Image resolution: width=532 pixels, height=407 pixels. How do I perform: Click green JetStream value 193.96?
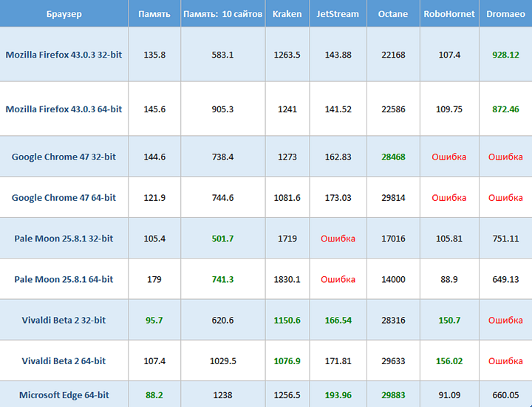(x=338, y=395)
